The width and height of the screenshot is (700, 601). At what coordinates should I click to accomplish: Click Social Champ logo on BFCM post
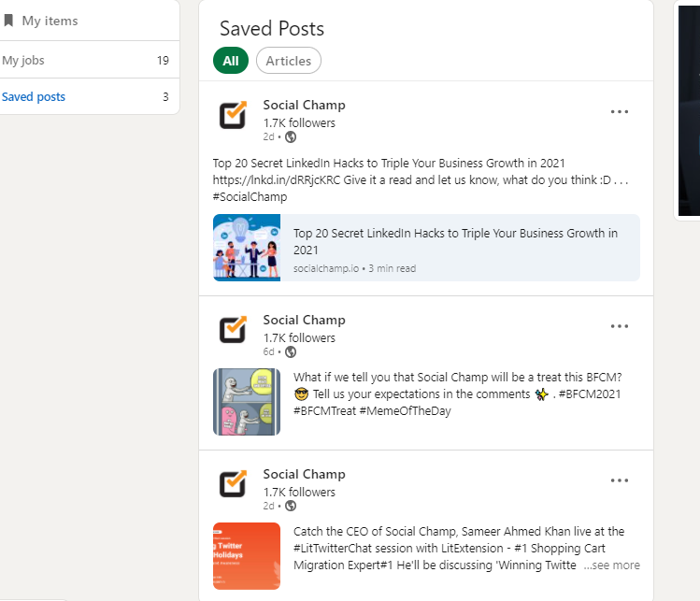click(x=233, y=330)
